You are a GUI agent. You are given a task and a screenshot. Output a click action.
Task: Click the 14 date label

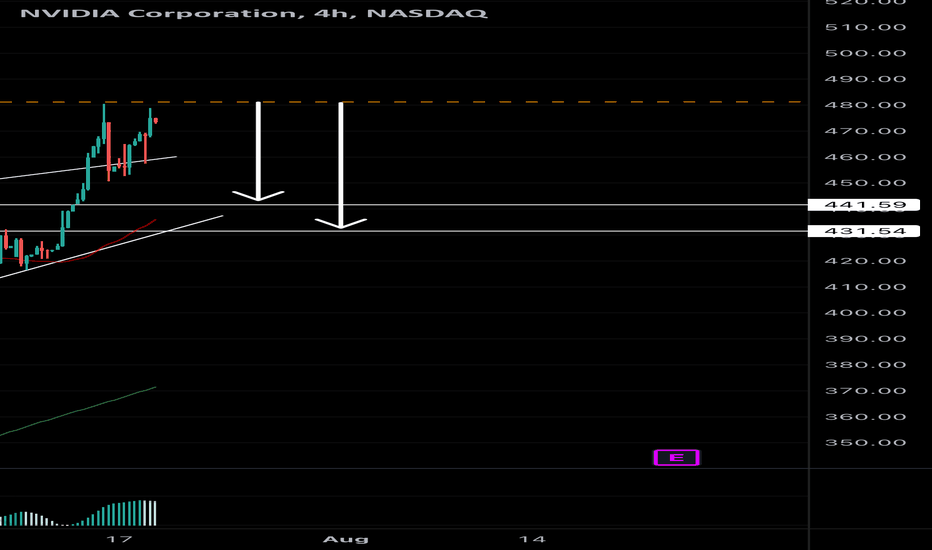click(532, 539)
